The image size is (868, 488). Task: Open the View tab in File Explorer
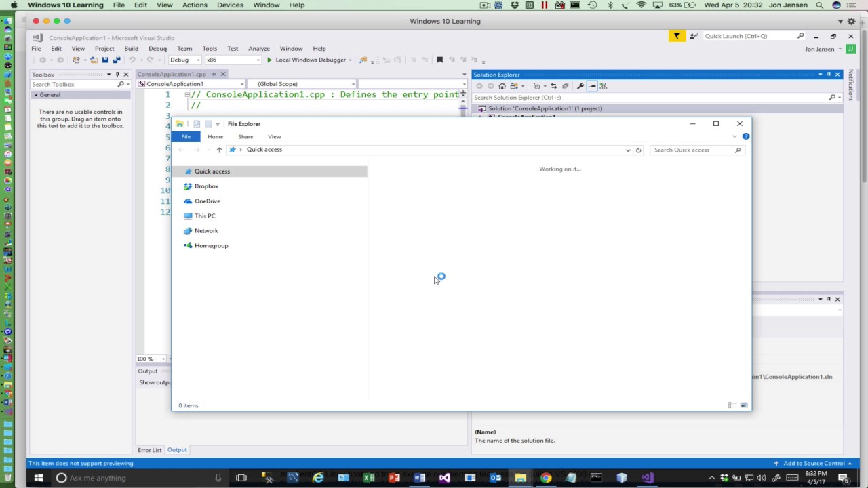tap(275, 136)
